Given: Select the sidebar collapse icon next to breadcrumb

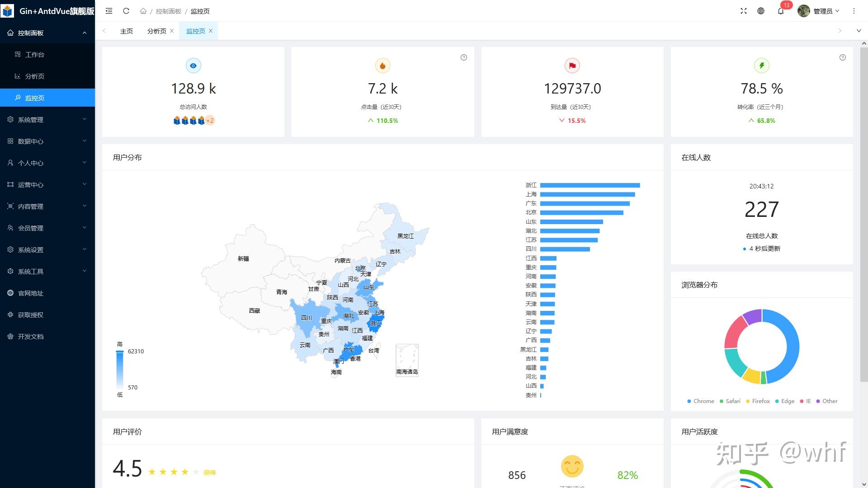Looking at the screenshot, I should [108, 11].
